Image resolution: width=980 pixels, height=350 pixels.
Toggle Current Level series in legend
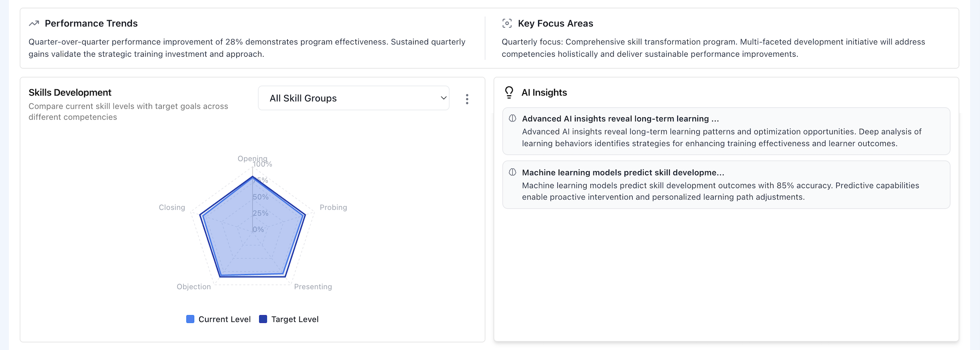coord(224,319)
